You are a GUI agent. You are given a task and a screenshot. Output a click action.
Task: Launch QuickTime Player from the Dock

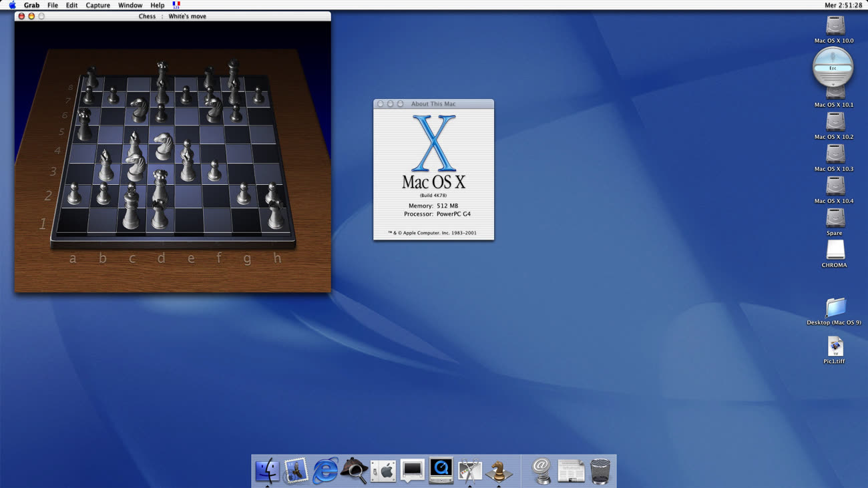[x=441, y=471]
